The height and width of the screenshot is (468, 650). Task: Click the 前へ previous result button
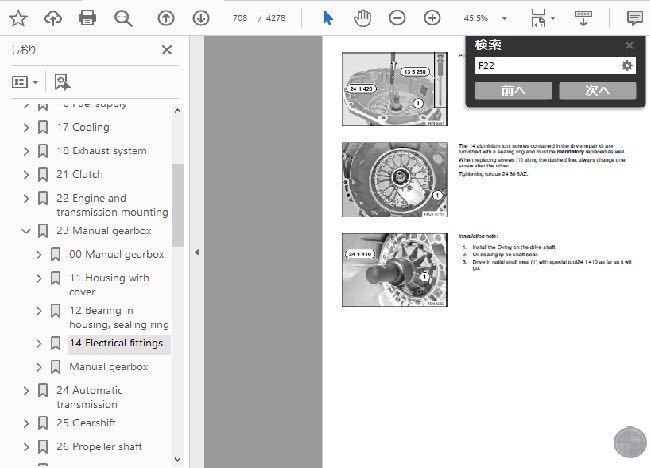point(513,90)
